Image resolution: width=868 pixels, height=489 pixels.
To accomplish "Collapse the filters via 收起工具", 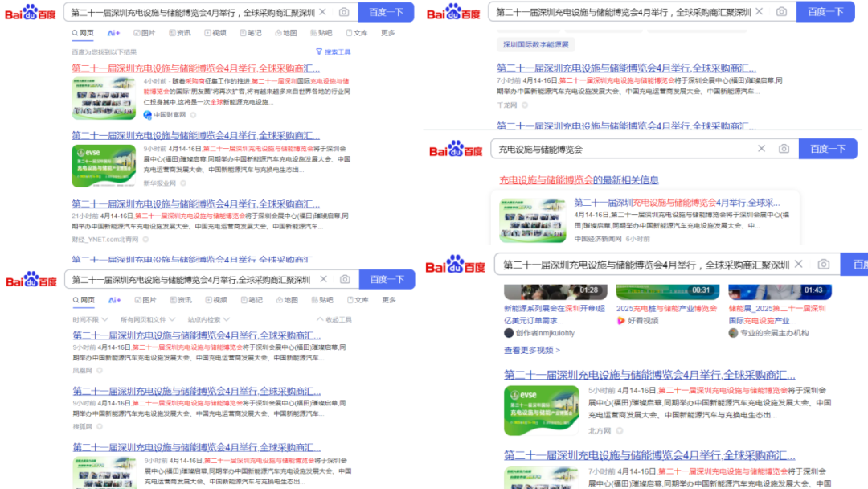I will (334, 319).
